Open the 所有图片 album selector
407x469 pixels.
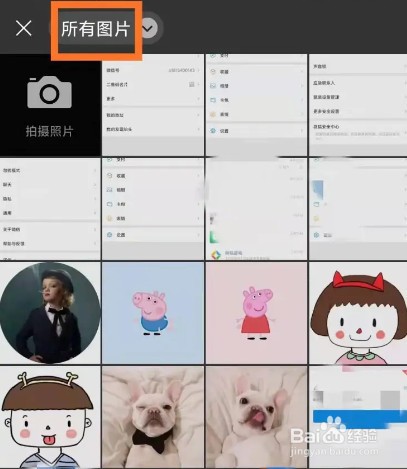[96, 29]
